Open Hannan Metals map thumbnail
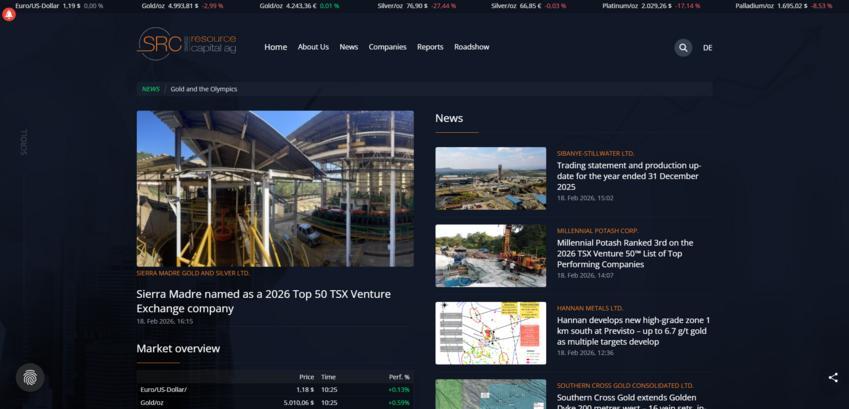 click(491, 333)
